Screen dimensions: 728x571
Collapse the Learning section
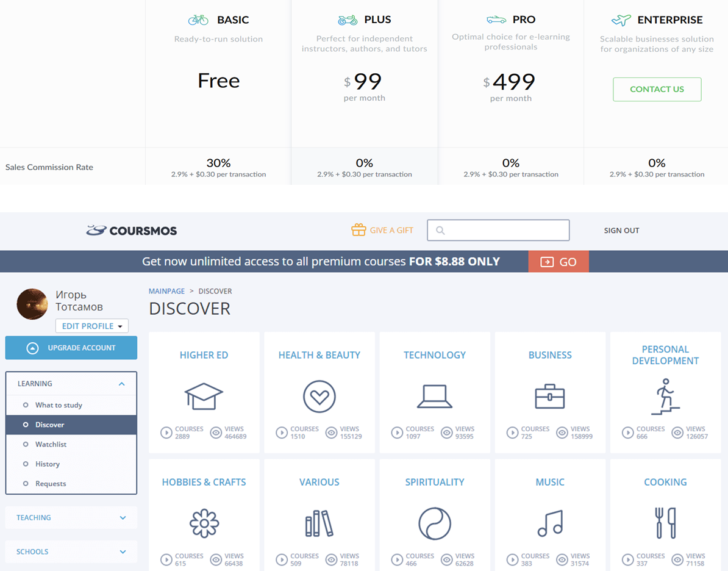point(71,384)
